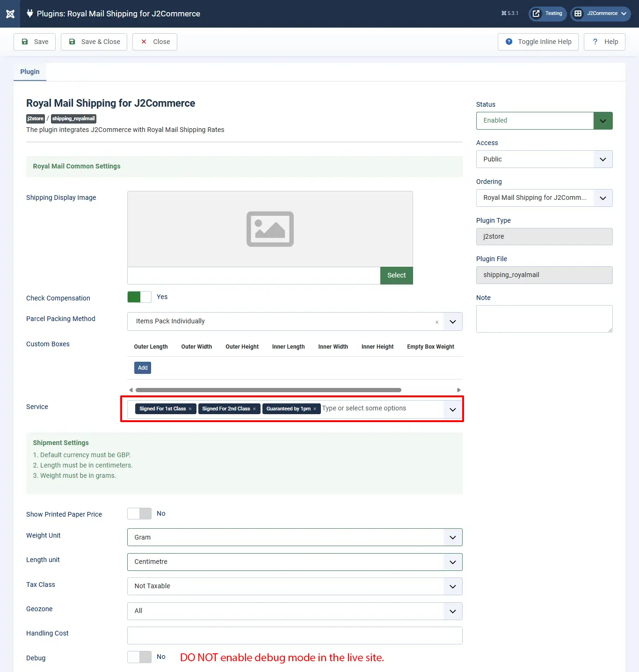The height and width of the screenshot is (672, 639).
Task: Open the Ordering dropdown
Action: 545,198
